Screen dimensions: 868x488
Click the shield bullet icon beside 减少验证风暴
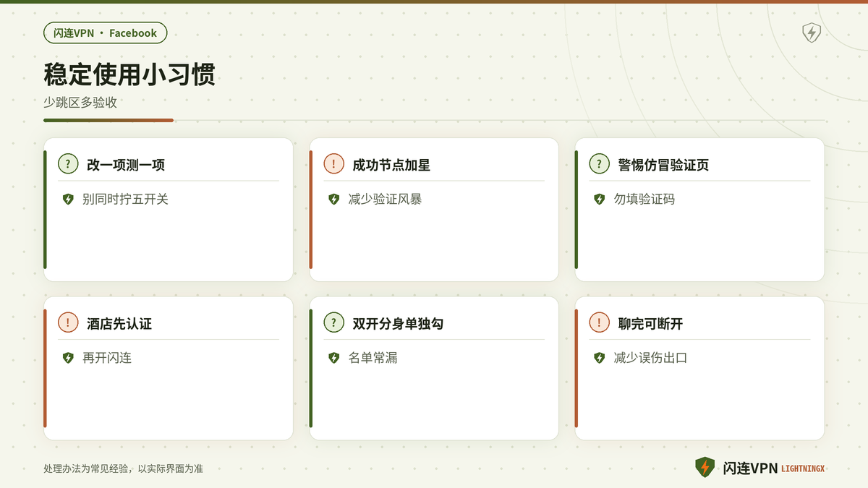click(333, 199)
